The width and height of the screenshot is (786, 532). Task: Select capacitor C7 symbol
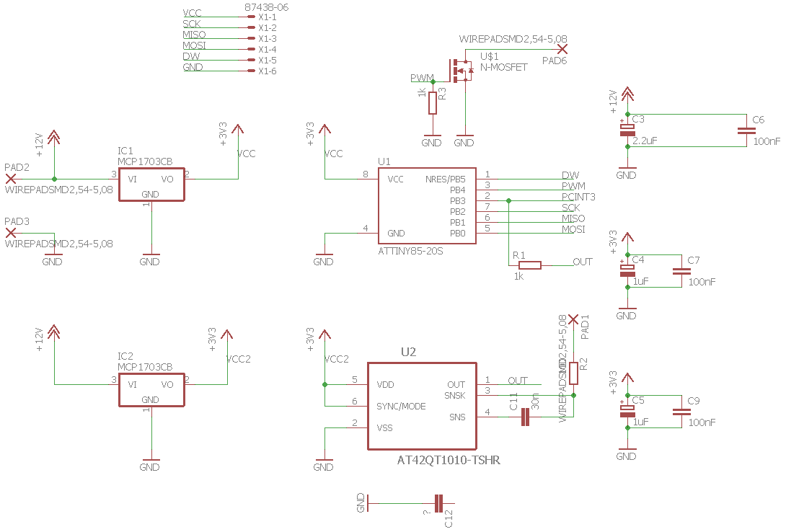coord(681,271)
